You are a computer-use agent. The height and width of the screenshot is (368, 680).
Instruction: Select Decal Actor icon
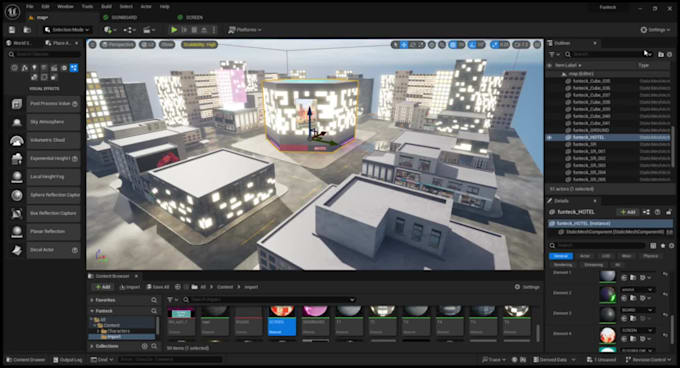(17, 250)
